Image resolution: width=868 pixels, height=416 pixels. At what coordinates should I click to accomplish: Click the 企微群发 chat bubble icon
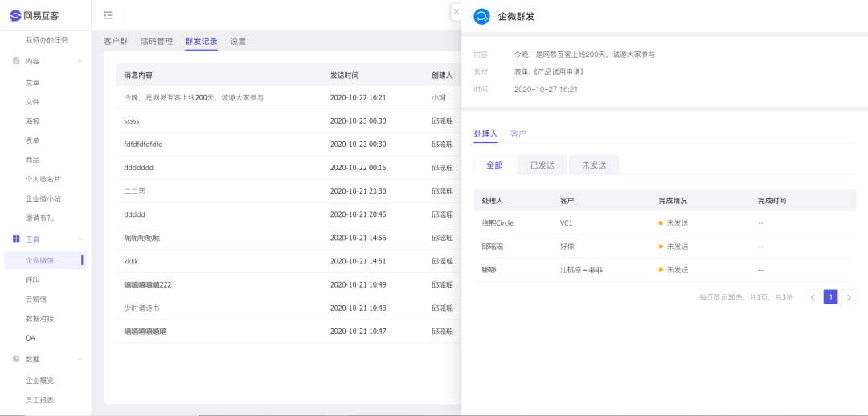pos(481,16)
